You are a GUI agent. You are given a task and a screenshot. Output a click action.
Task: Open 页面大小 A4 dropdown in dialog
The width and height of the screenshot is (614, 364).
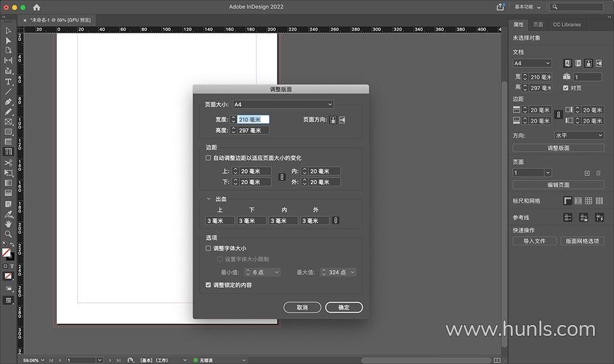[x=283, y=104]
